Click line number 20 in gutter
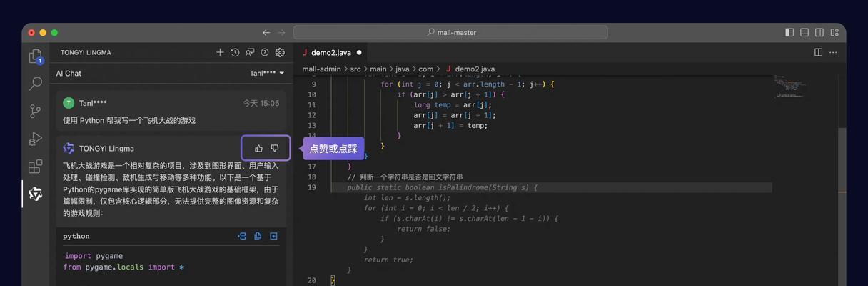The height and width of the screenshot is (286, 868). [312, 280]
